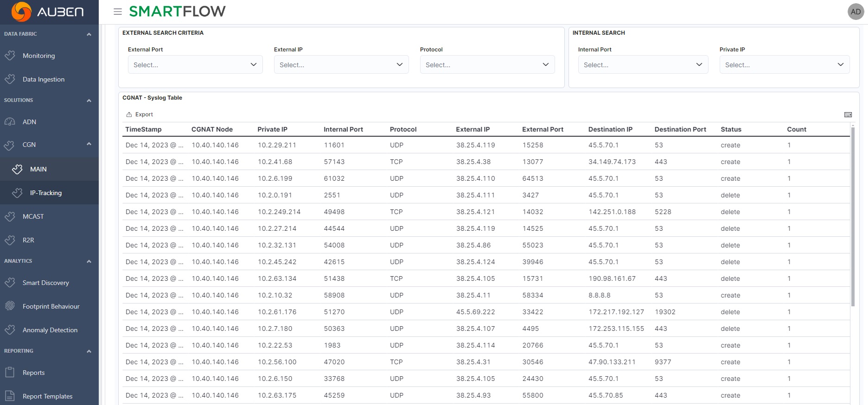
Task: Click the Footprint Behaviour fingerprint icon
Action: point(10,306)
